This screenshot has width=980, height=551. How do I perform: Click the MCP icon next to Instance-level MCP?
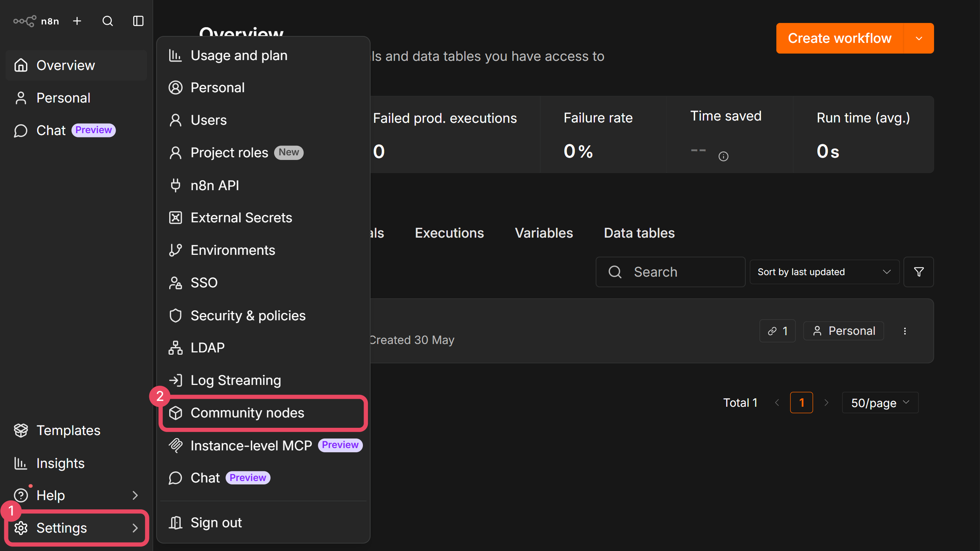coord(176,445)
